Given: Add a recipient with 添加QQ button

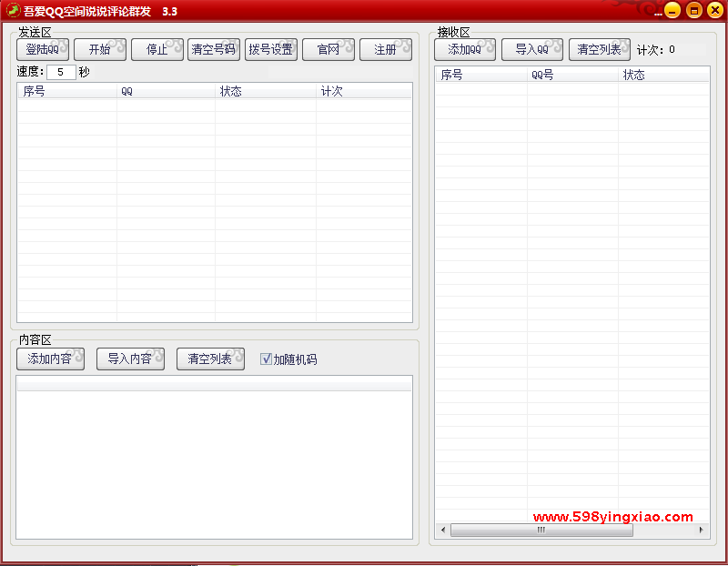Looking at the screenshot, I should (465, 49).
